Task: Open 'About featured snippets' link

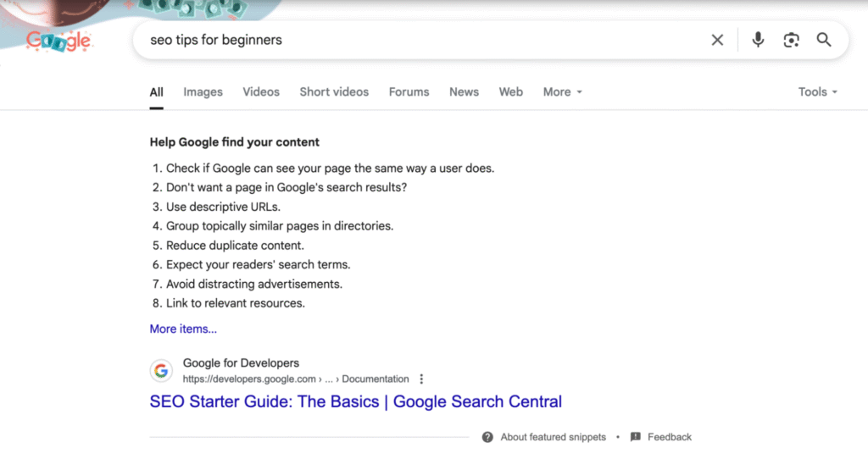Action: [x=553, y=437]
